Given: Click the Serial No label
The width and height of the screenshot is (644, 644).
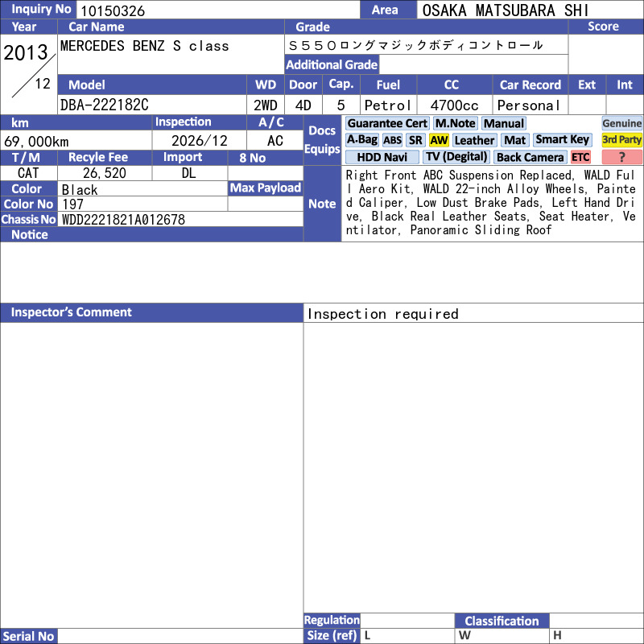Looking at the screenshot, I should tap(28, 636).
